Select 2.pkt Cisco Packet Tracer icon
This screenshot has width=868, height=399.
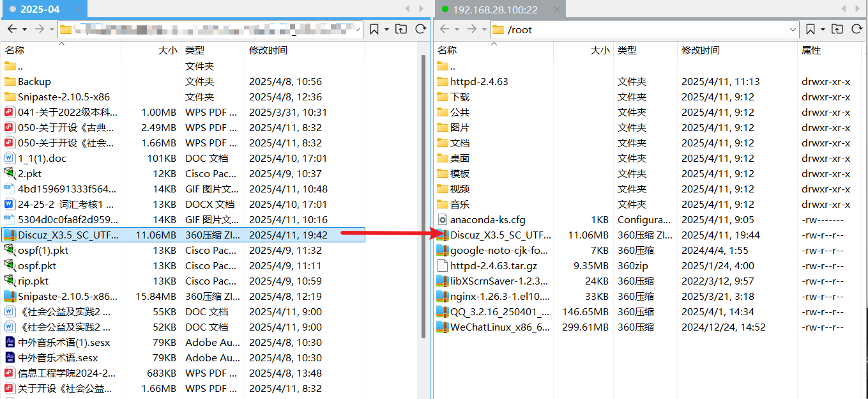click(10, 173)
